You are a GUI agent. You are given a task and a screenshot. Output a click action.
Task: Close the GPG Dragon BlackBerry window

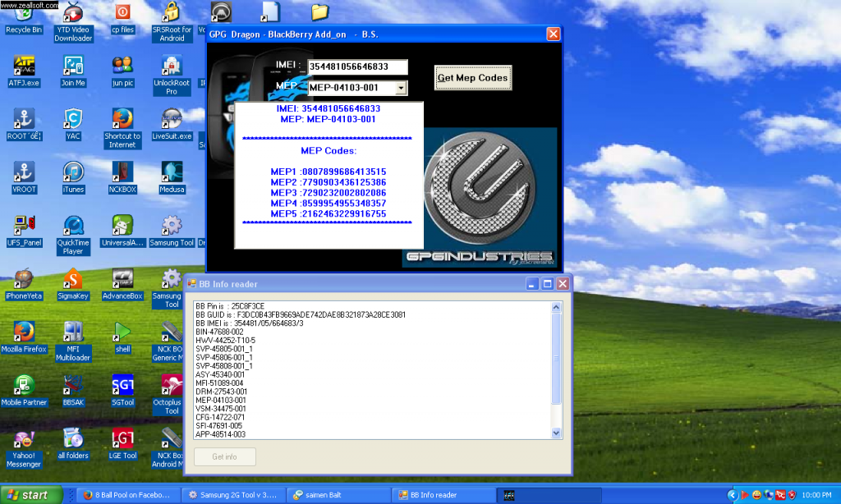[553, 34]
